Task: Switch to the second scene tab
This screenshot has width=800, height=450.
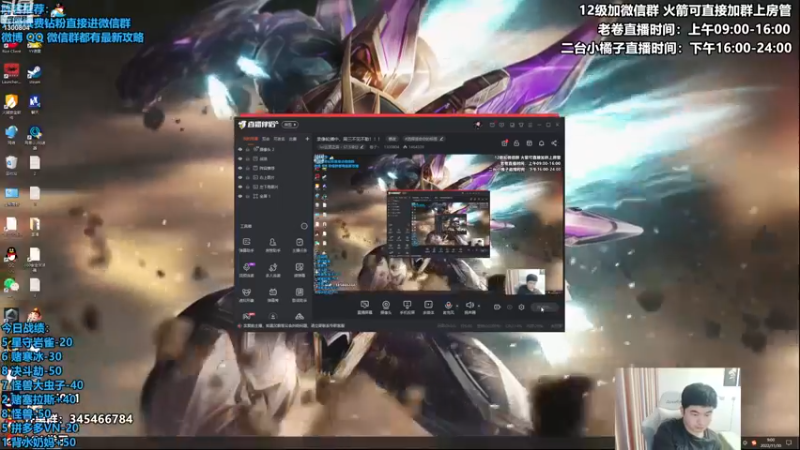Action: [x=266, y=139]
